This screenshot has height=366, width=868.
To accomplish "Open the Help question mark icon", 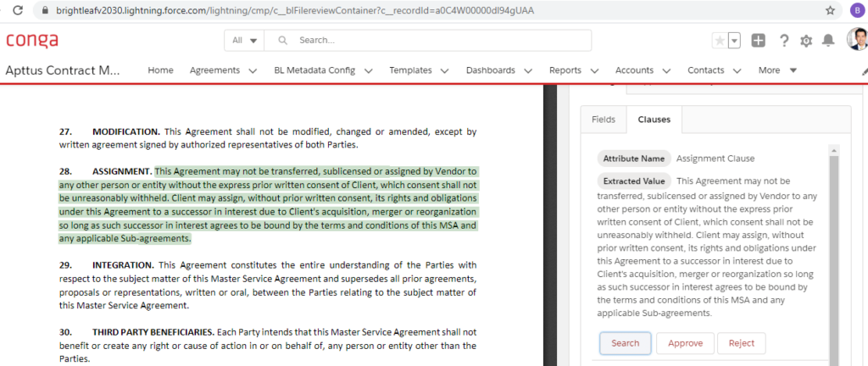I will point(784,41).
